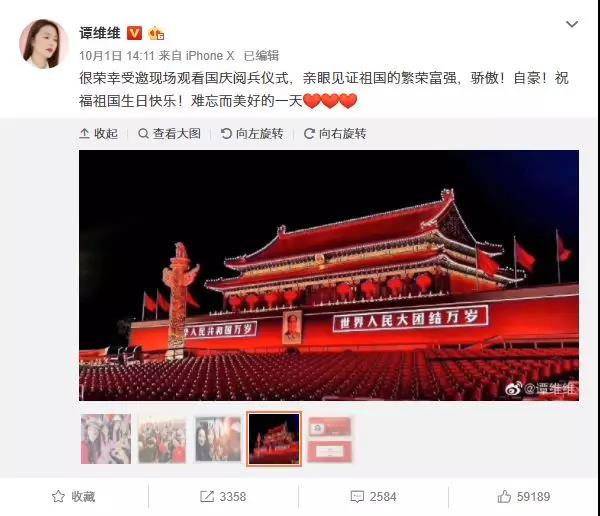This screenshot has height=516, width=600.
Task: Collapse the image with 收起
Action: (x=98, y=134)
